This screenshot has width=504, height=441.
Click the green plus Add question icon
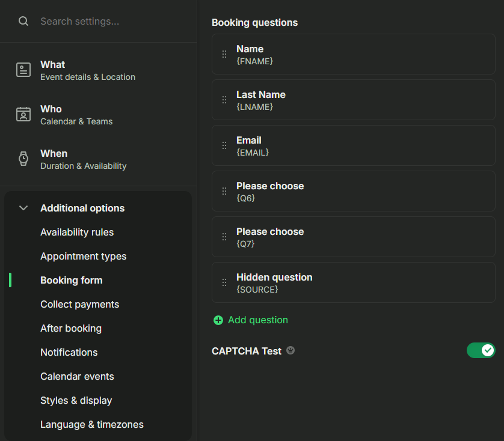218,320
